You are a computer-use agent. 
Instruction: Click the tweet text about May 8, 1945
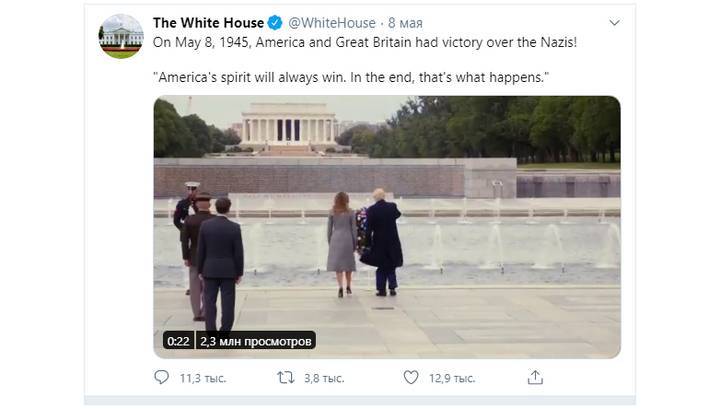[365, 42]
